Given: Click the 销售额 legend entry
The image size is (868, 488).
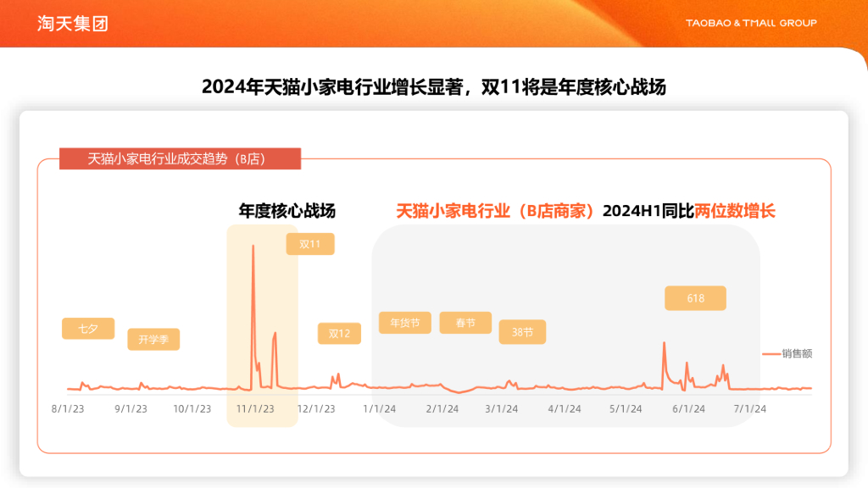Looking at the screenshot, I should [x=787, y=353].
